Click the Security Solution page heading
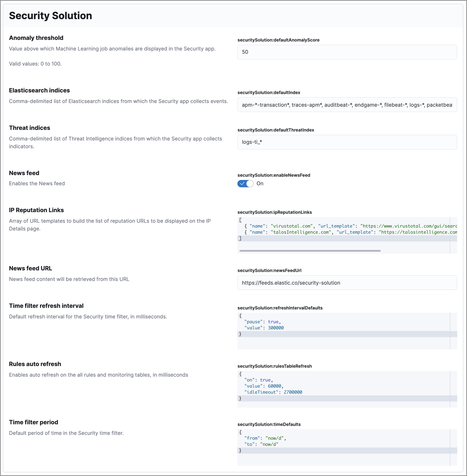 (x=50, y=15)
